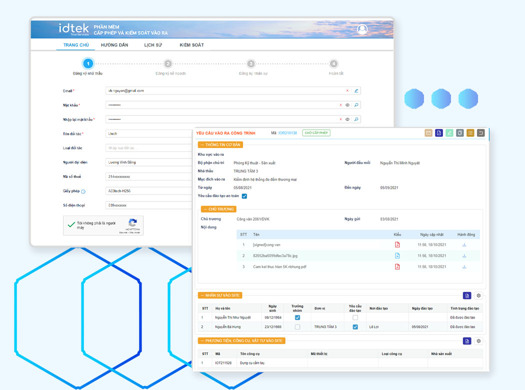Click the edit pencil icon in Email field
This screenshot has height=390, width=525.
pyautogui.click(x=356, y=91)
